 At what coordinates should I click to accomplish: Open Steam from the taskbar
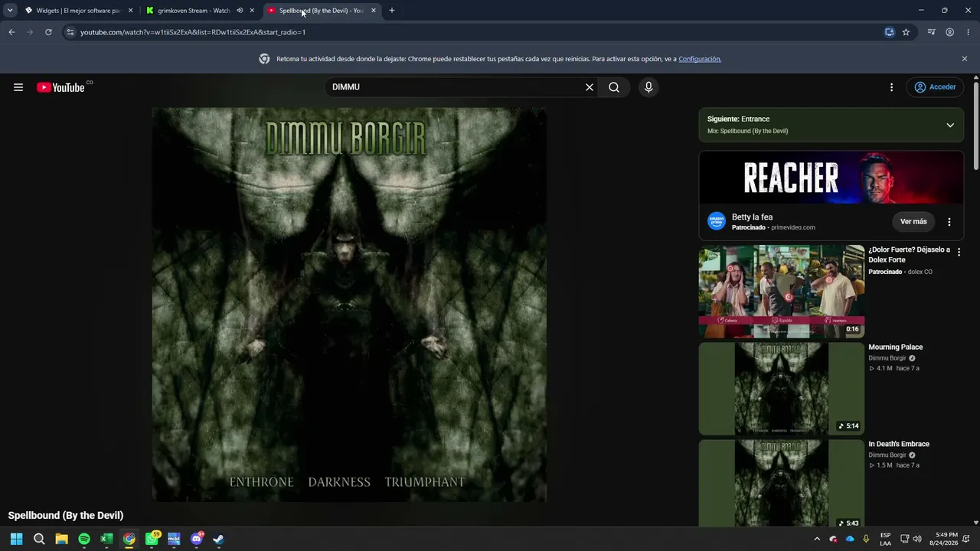click(x=218, y=539)
